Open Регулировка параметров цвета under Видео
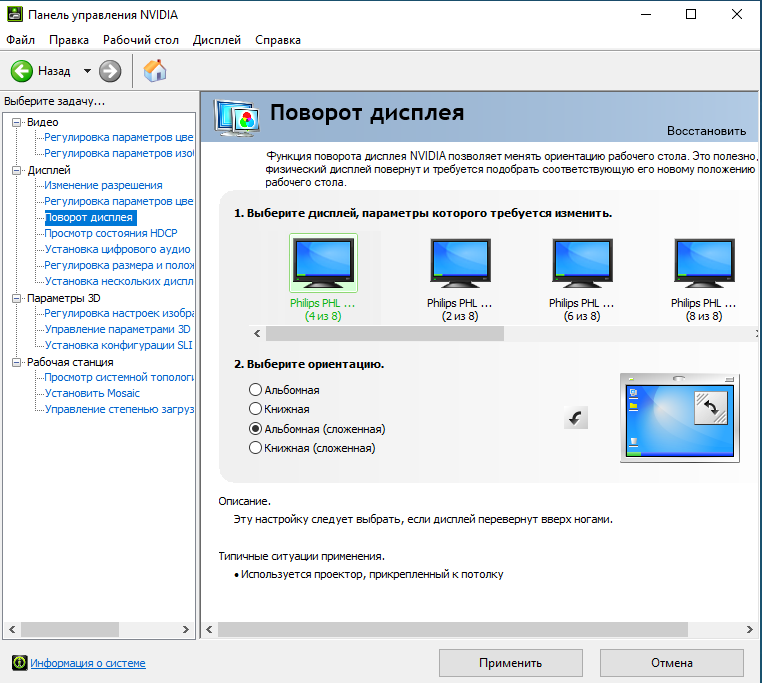762x683 pixels. coord(119,138)
